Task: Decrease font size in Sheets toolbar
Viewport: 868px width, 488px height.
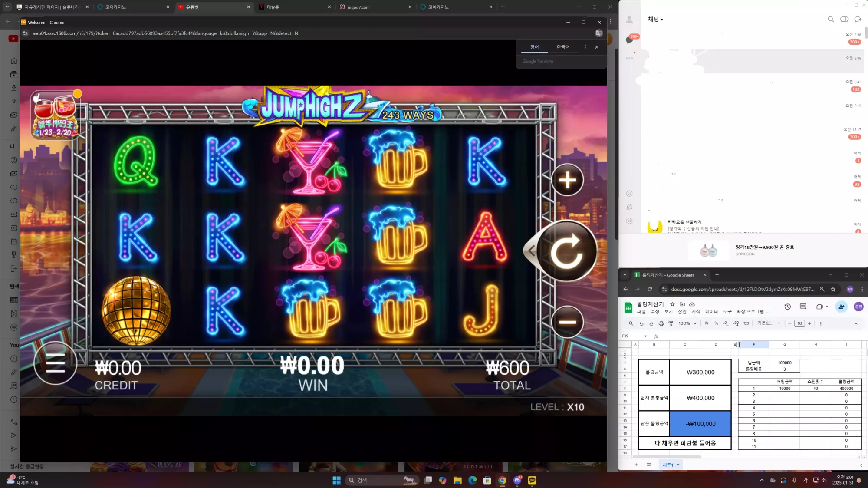Action: point(790,323)
